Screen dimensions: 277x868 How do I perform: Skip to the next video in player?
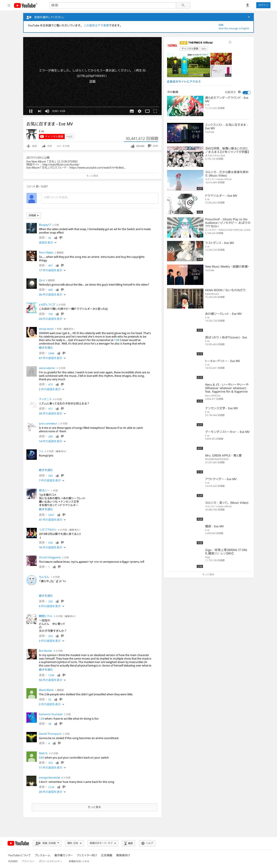click(x=39, y=111)
